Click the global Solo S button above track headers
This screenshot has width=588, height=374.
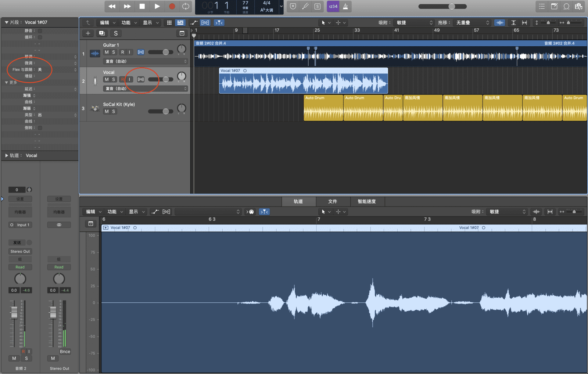pyautogui.click(x=116, y=33)
